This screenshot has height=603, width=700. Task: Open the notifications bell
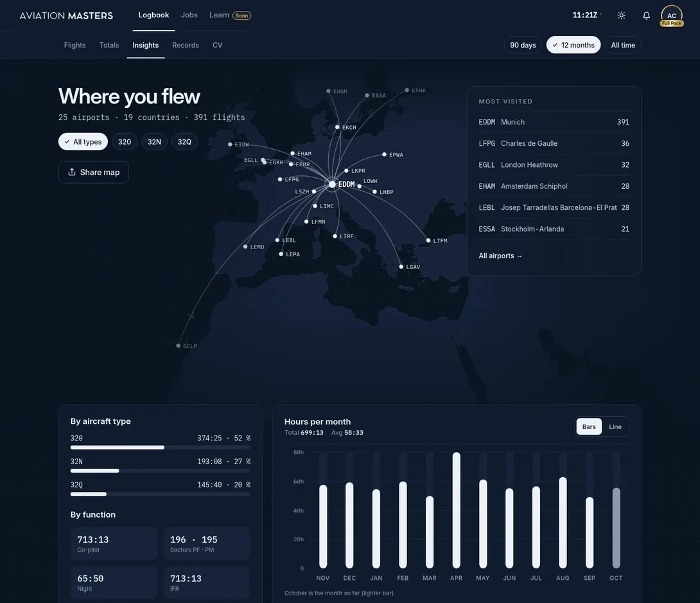[x=646, y=15]
